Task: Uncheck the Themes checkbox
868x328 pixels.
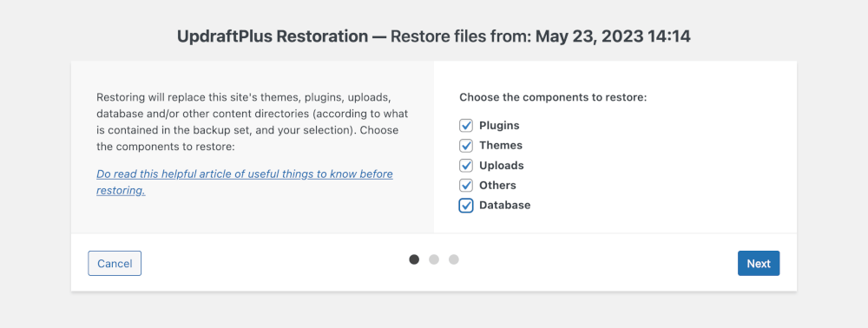Action: [466, 146]
